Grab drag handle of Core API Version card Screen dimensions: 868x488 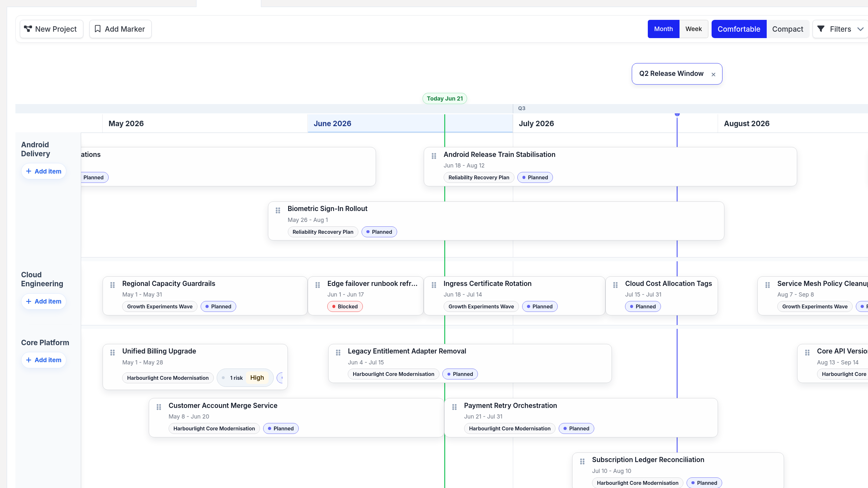click(x=807, y=352)
